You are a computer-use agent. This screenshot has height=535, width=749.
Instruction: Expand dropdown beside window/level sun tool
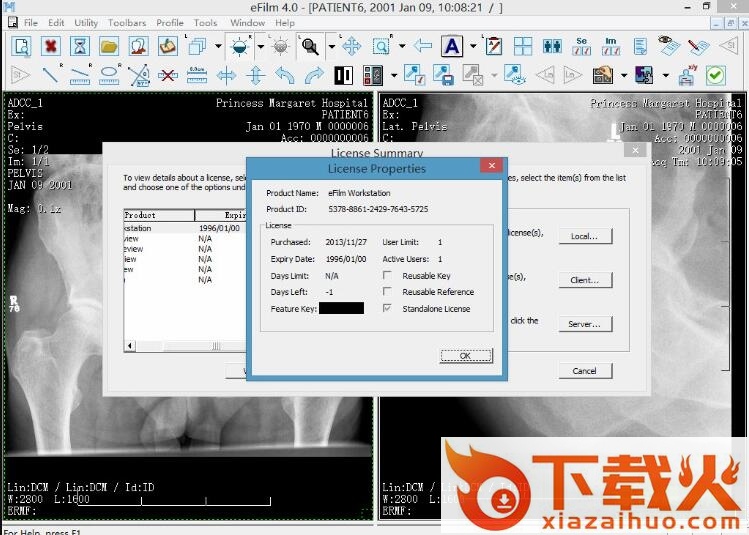pyautogui.click(x=261, y=46)
